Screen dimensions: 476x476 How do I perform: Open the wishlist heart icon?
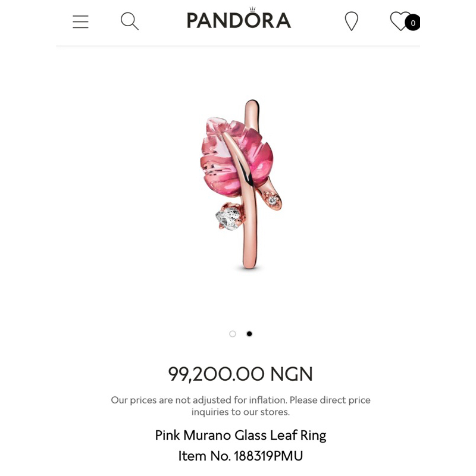(x=400, y=21)
